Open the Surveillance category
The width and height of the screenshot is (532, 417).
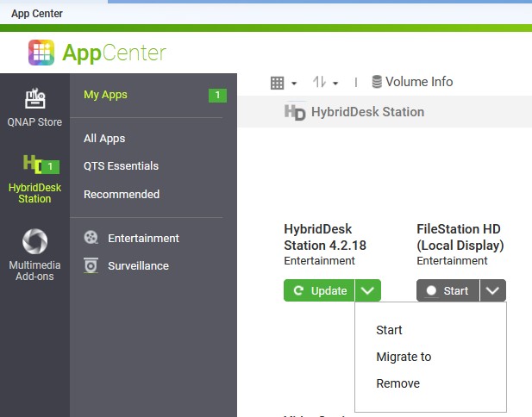(138, 266)
